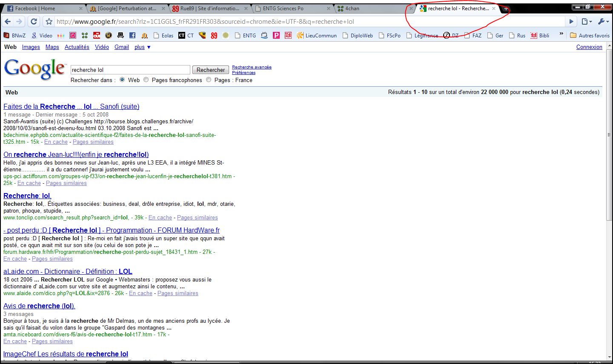Open Google Images from the top nav

[31, 47]
